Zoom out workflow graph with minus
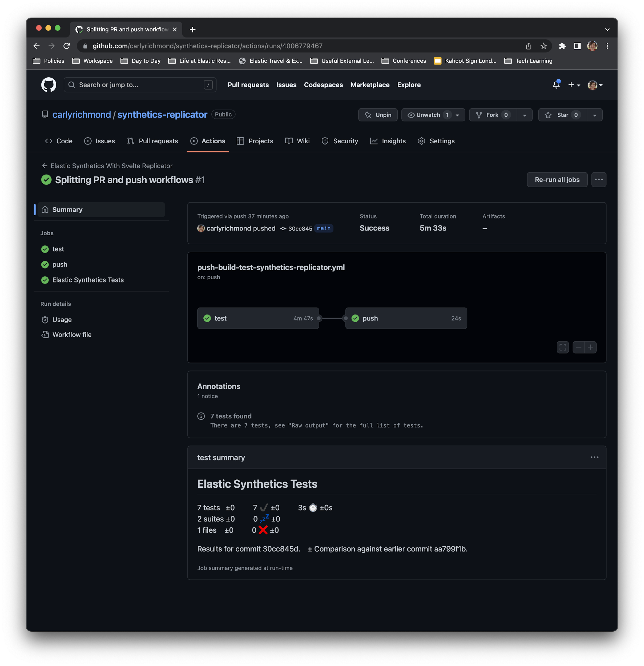 click(x=578, y=347)
